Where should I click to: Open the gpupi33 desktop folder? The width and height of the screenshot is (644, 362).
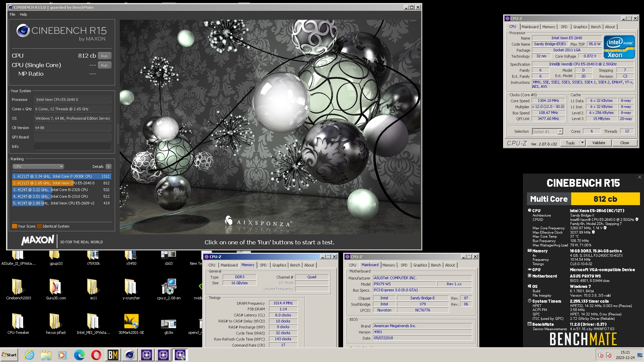click(x=56, y=257)
